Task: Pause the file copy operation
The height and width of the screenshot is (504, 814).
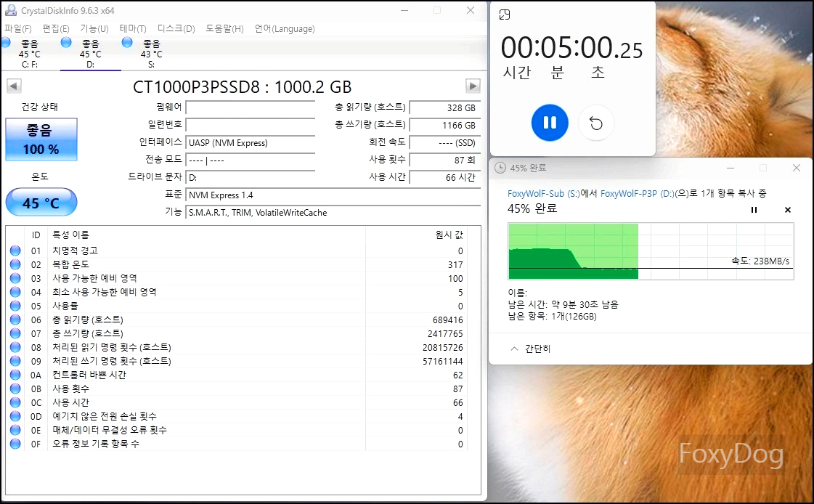Action: click(x=754, y=210)
